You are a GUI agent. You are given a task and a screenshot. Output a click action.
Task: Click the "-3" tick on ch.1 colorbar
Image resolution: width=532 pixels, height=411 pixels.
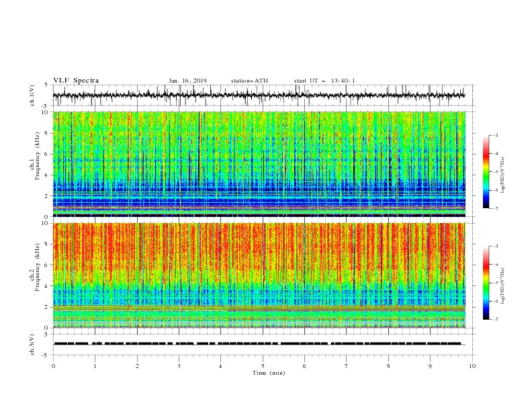[495, 135]
